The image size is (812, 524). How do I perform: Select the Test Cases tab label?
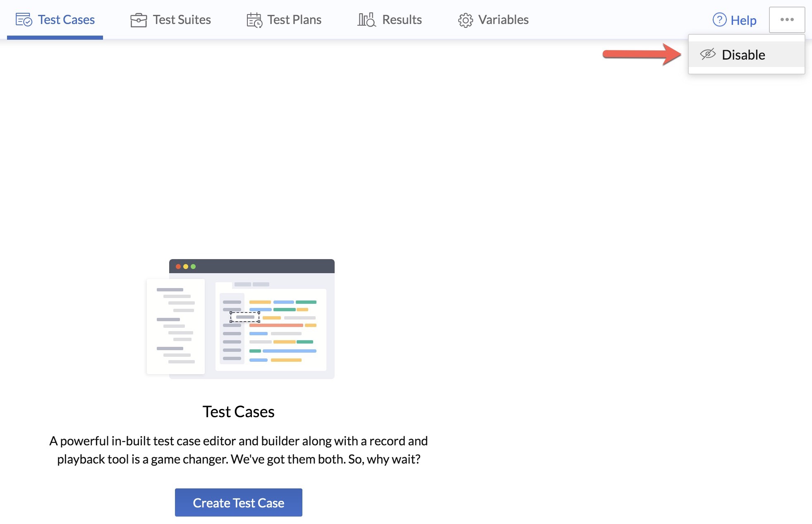click(x=66, y=20)
